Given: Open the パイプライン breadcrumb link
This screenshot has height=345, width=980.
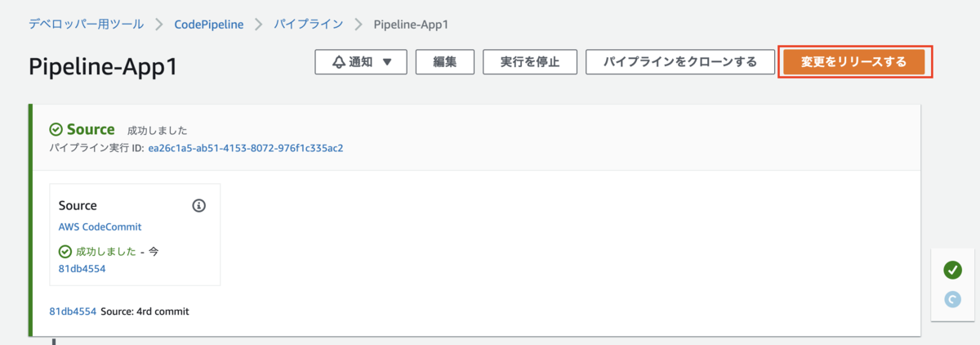Looking at the screenshot, I should coord(309,24).
